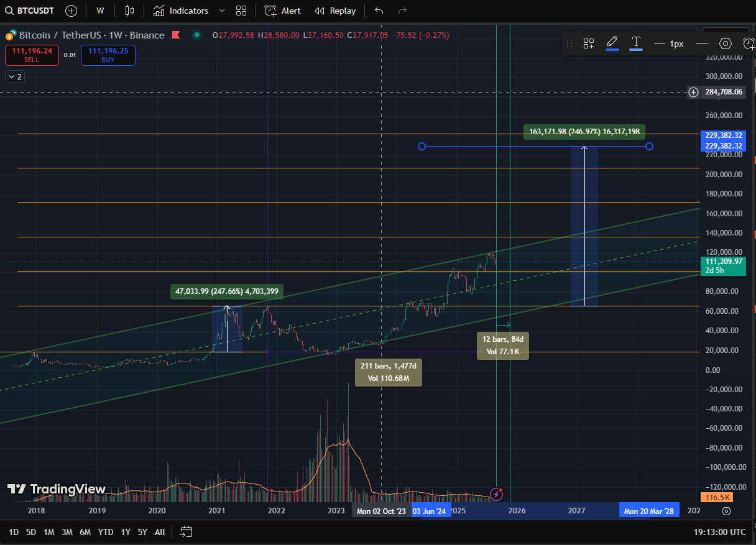
Task: Expand the favorite indicators dropdown arrow
Action: tap(222, 11)
